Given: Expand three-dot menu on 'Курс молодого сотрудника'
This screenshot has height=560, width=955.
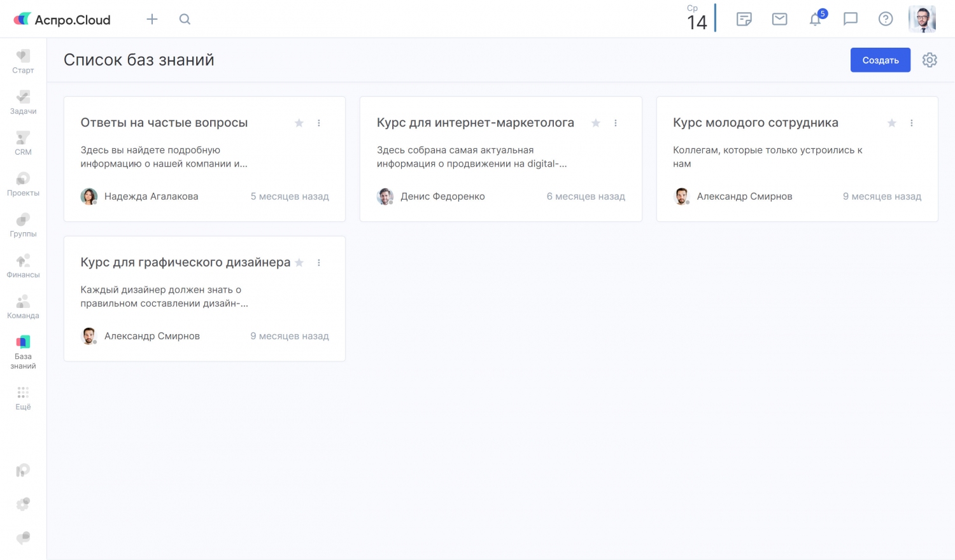Looking at the screenshot, I should pos(912,123).
